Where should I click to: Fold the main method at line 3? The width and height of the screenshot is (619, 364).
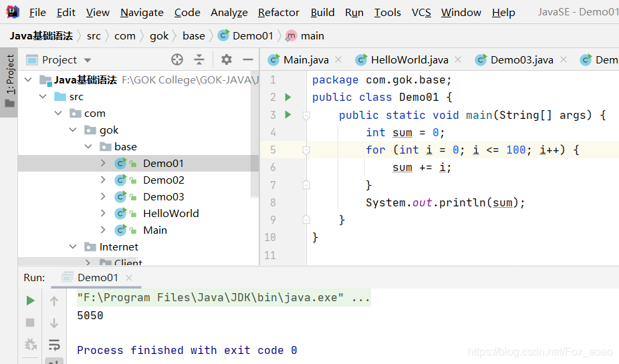(x=306, y=115)
